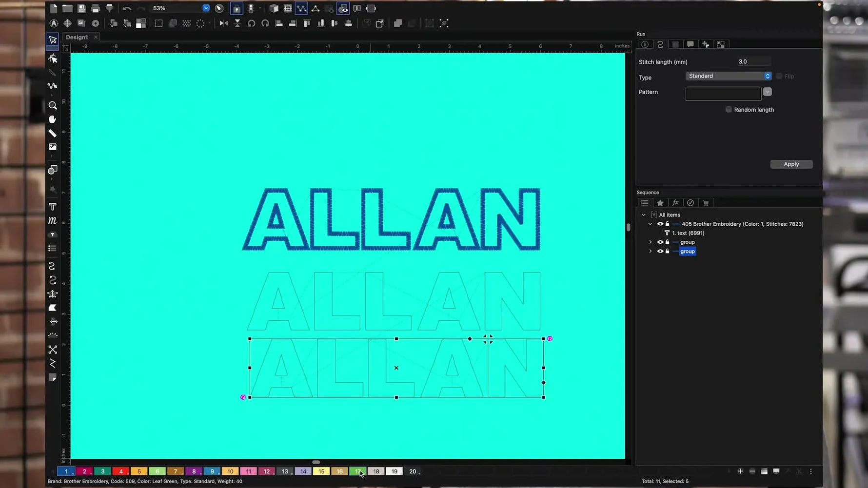Select the Text T tool
868x488 pixels.
point(53,207)
